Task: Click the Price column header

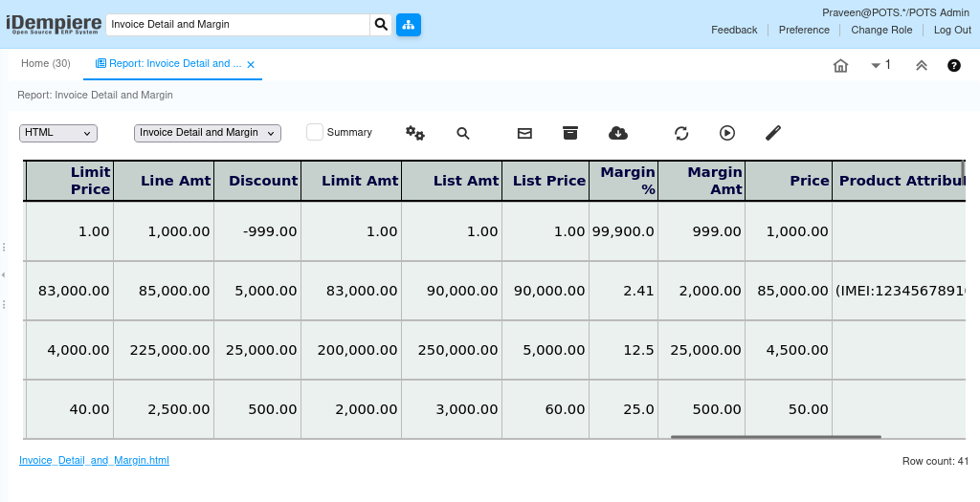Action: coord(789,181)
